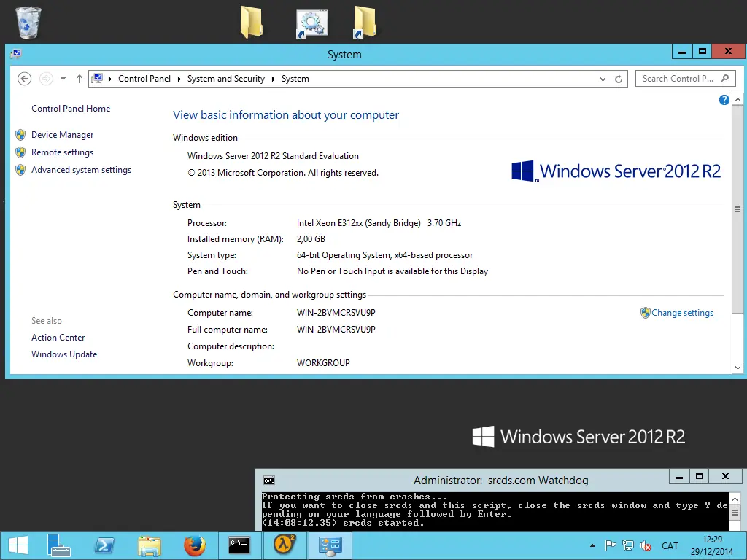
Task: Click the Watchdog console scrollbar thumb
Action: (x=735, y=513)
